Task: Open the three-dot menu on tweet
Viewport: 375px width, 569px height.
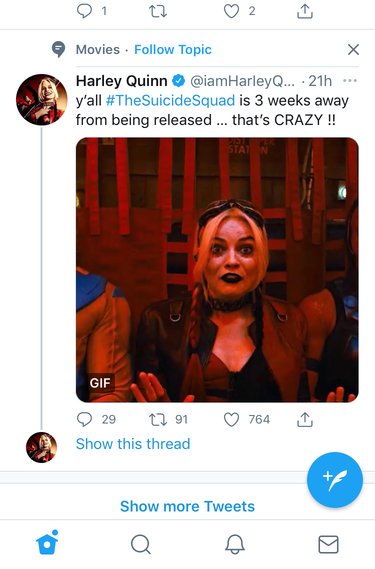Action: 350,81
